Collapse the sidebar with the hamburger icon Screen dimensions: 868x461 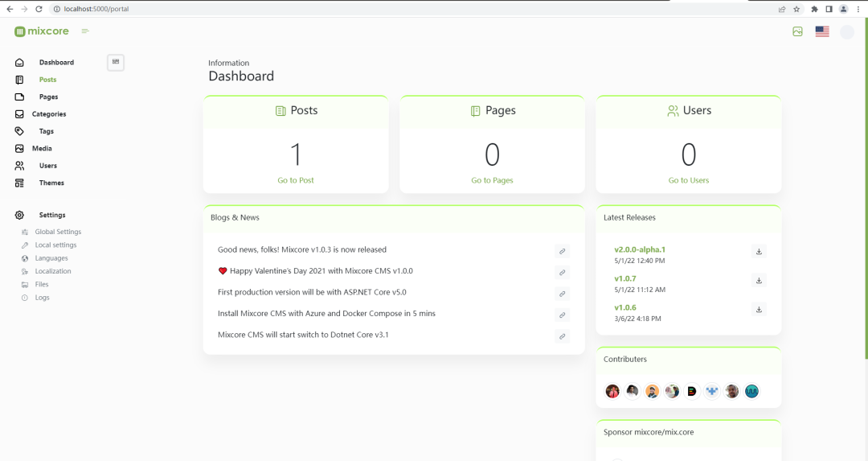point(85,31)
